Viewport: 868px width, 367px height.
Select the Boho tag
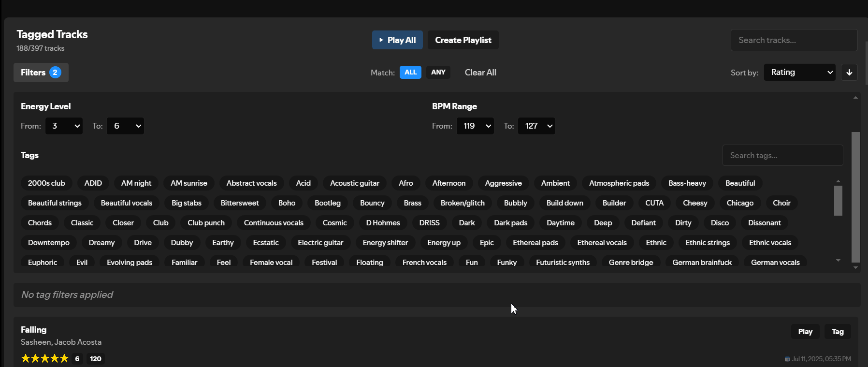287,203
